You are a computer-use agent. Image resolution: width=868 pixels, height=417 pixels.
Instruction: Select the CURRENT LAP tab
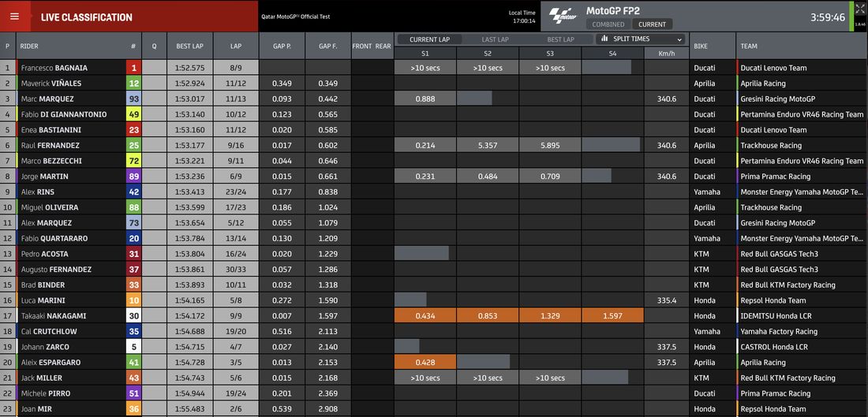point(429,39)
